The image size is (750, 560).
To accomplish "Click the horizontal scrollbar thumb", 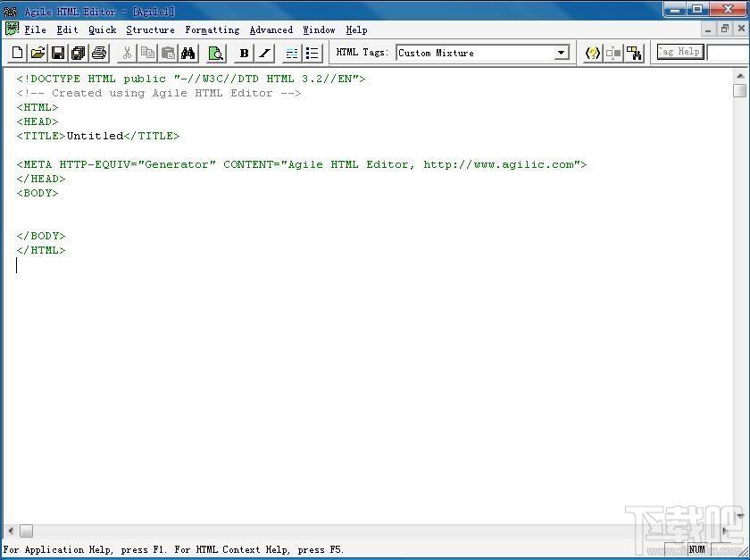I will pos(26,531).
